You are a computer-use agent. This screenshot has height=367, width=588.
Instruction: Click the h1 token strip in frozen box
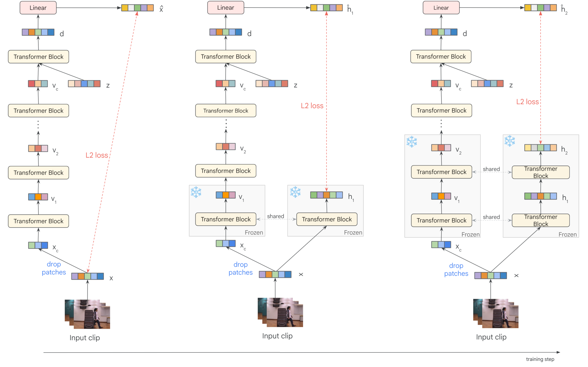326,195
